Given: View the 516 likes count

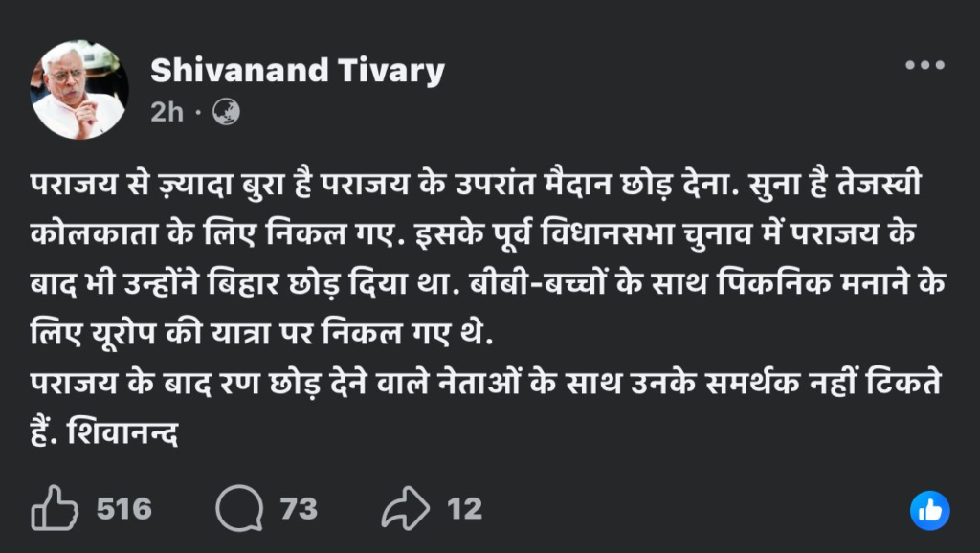Looking at the screenshot, I should 124,508.
